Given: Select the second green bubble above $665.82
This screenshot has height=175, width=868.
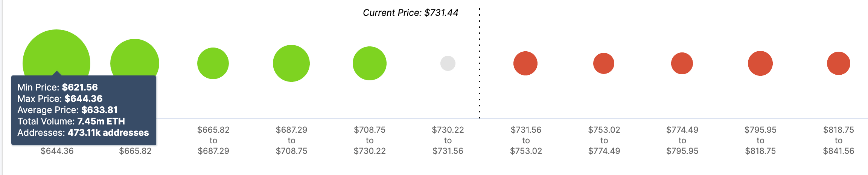Looking at the screenshot, I should tap(135, 57).
